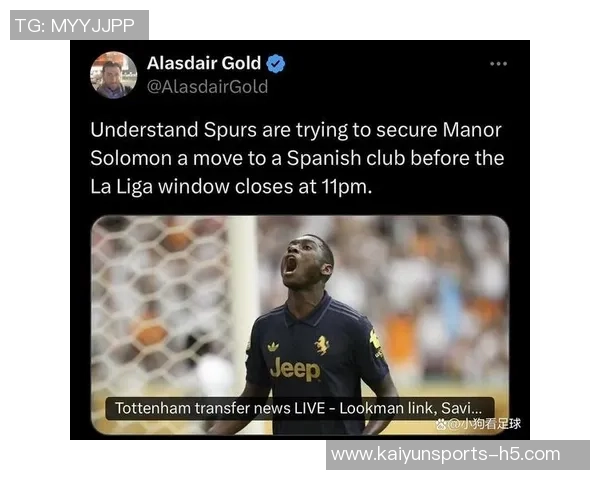Click the yellow lion crest on the jersey

click(x=321, y=345)
